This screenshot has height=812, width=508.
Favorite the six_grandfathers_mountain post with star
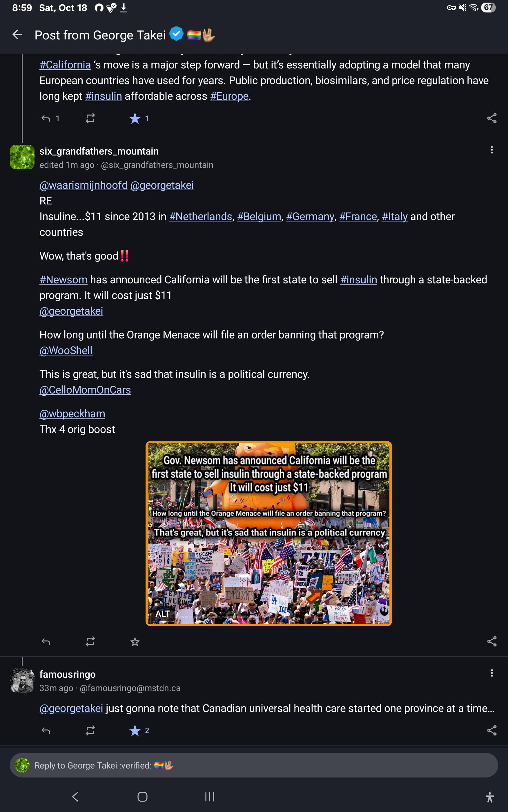pyautogui.click(x=135, y=642)
